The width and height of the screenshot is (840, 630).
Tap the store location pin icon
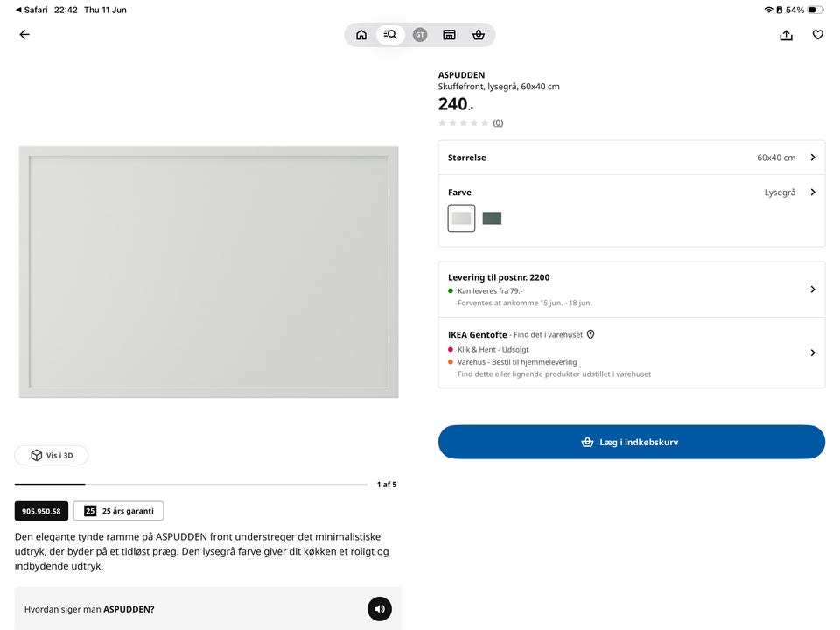[x=591, y=334]
